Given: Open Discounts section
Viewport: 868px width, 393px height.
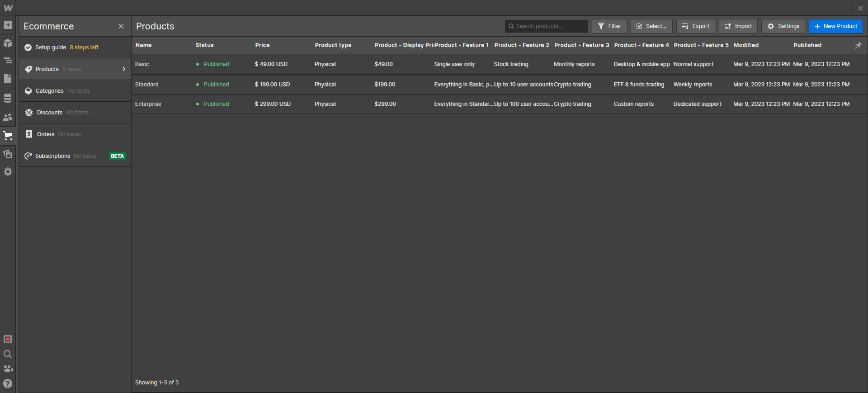Looking at the screenshot, I should click(75, 113).
